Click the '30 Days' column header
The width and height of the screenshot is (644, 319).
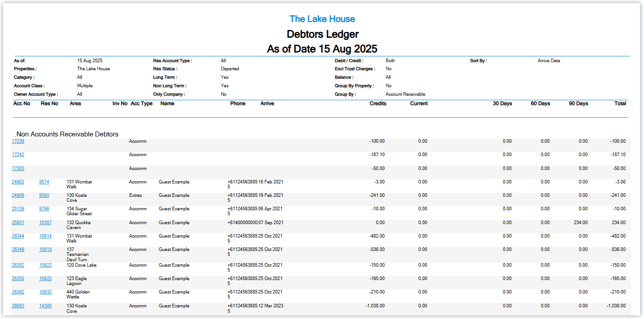pyautogui.click(x=503, y=104)
